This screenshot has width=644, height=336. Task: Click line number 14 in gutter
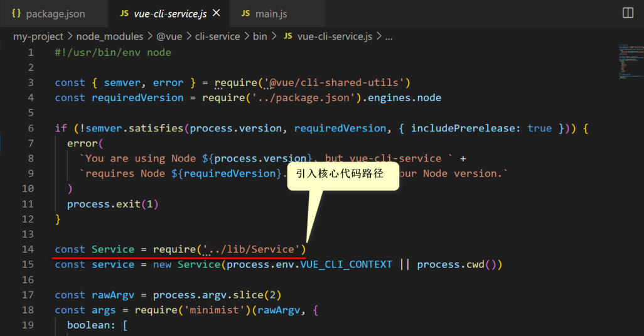[28, 249]
